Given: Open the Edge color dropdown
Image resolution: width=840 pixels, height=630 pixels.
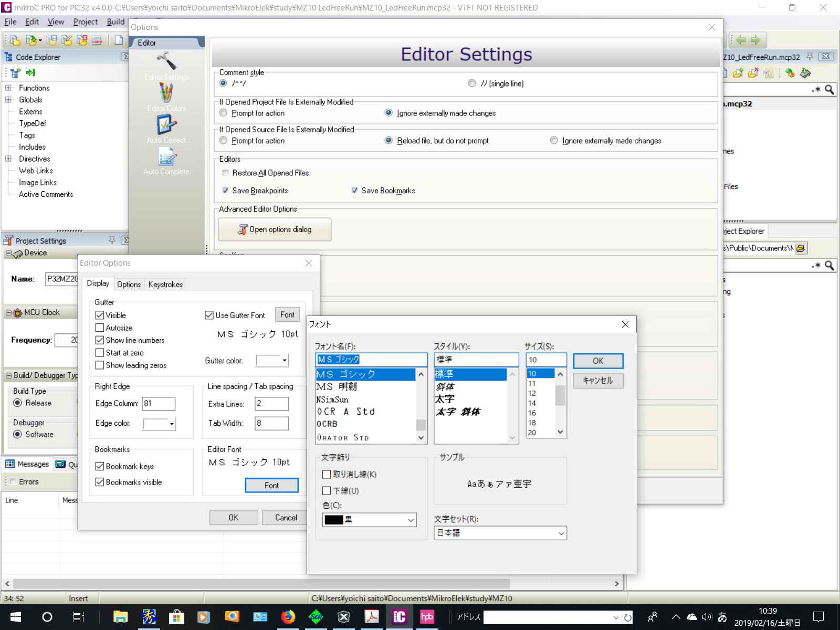Looking at the screenshot, I should 172,424.
